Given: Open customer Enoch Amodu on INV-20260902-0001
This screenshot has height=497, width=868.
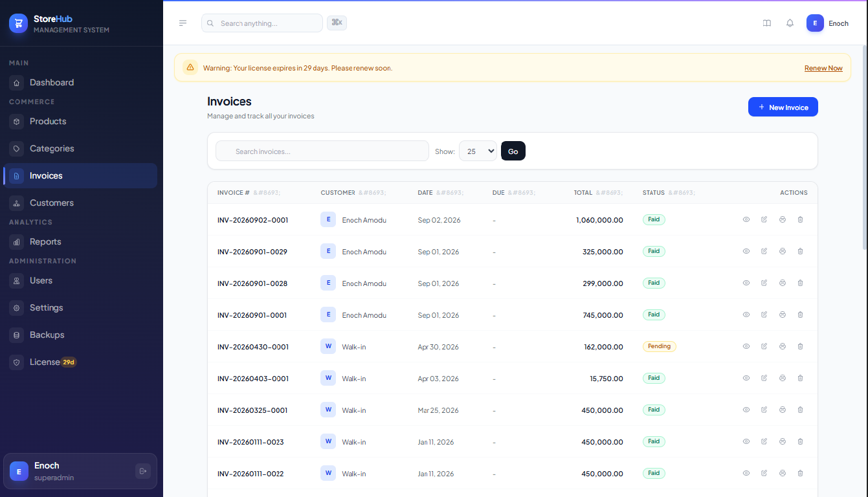Looking at the screenshot, I should (x=353, y=220).
